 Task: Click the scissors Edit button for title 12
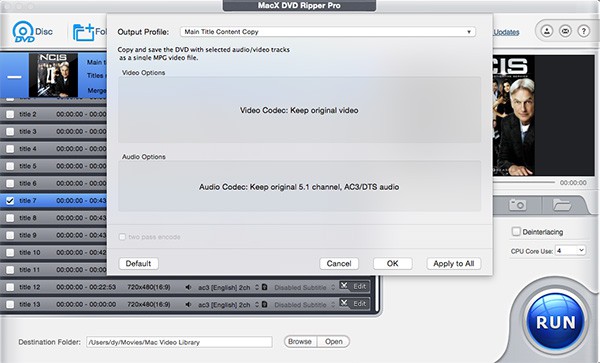pos(354,286)
